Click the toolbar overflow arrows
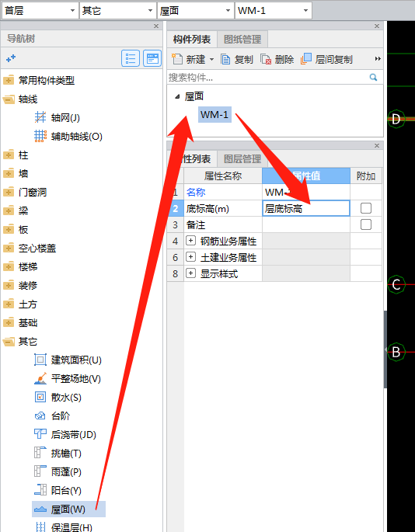The height and width of the screenshot is (532, 415). tap(378, 59)
